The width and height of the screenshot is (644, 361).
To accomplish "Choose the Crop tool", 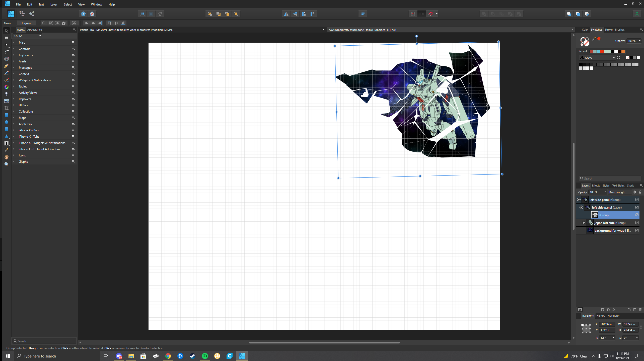I will click(7, 108).
